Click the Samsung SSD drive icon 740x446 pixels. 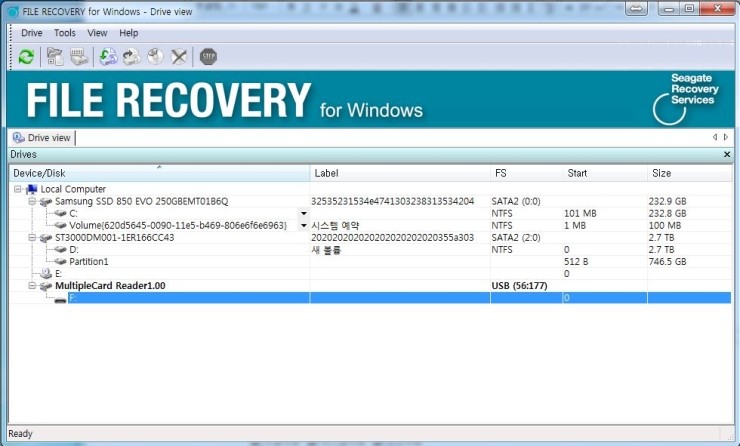45,202
